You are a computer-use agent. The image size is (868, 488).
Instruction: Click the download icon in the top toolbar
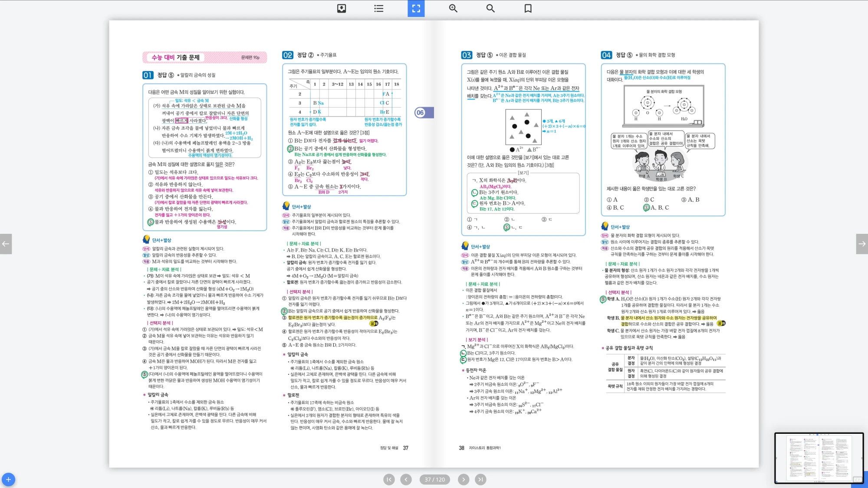[x=342, y=8]
